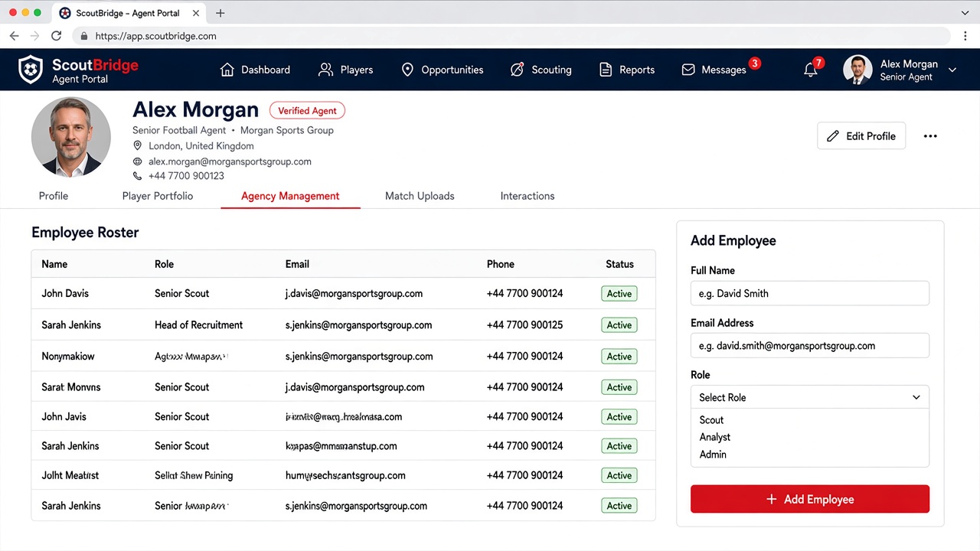Select John Davis in the roster
The height and width of the screenshot is (551, 980).
point(65,293)
